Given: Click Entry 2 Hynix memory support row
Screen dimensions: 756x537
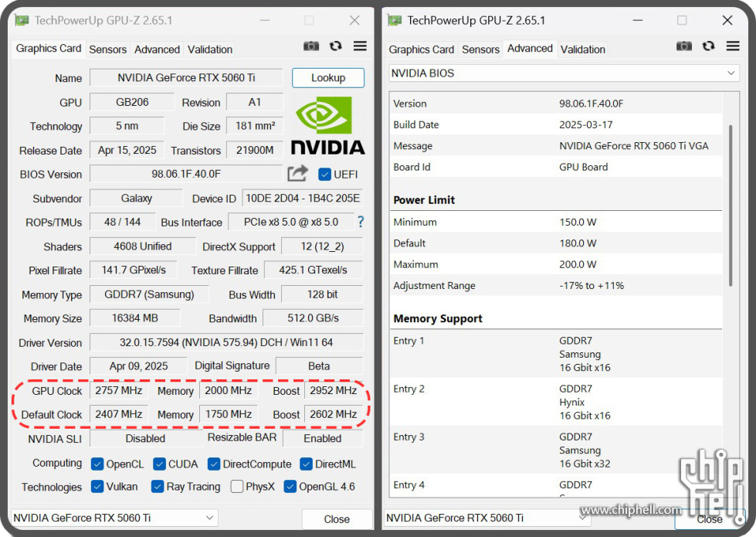Looking at the screenshot, I should (556, 402).
